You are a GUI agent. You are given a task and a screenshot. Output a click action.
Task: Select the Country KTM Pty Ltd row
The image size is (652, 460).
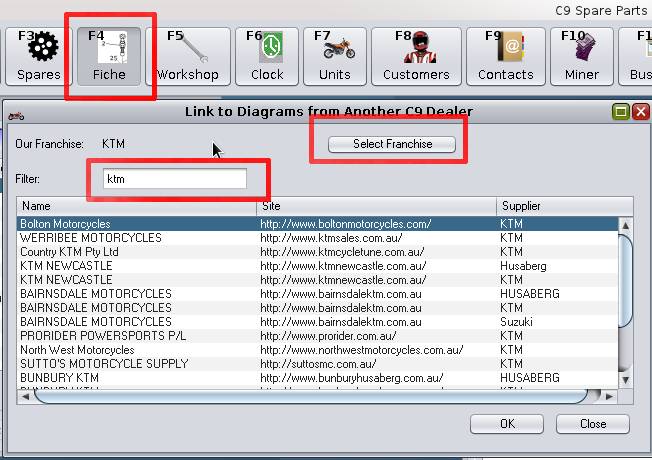[69, 252]
